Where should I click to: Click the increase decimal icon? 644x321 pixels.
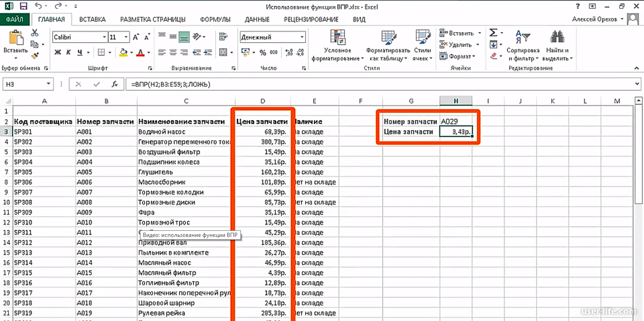289,52
